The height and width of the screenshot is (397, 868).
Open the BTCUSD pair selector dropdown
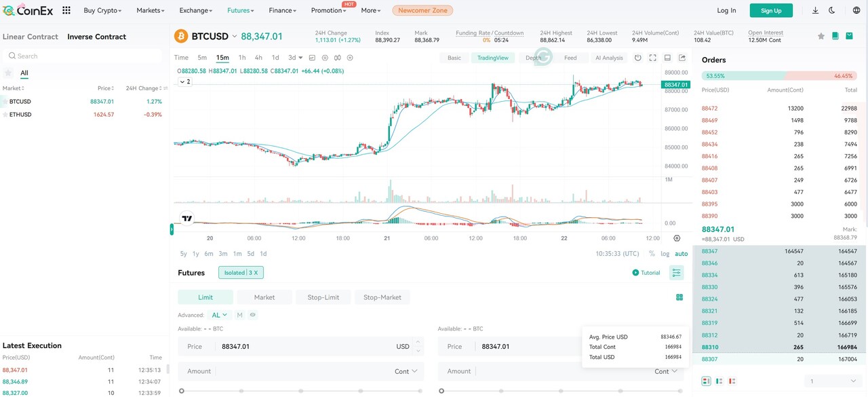235,36
